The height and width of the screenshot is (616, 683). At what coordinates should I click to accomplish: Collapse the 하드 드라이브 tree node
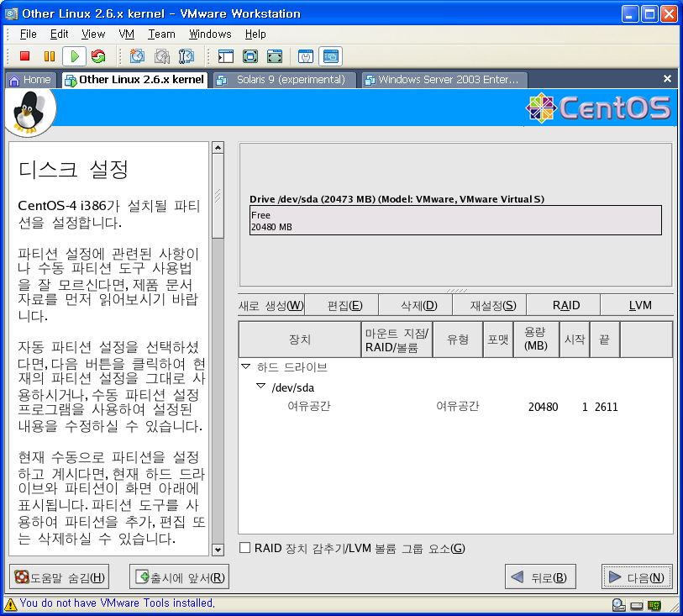click(246, 367)
